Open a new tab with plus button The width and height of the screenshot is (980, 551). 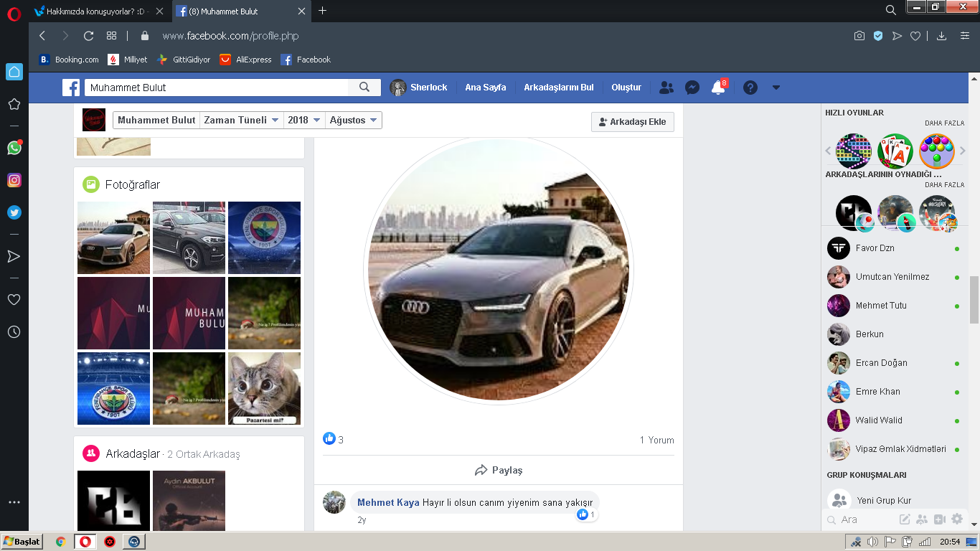[323, 11]
